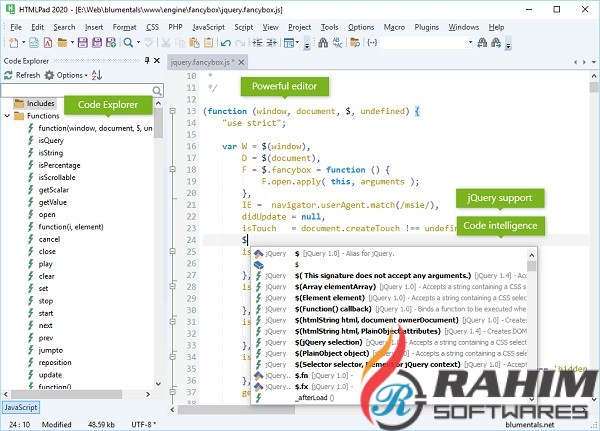Open the Format menu

[124, 27]
